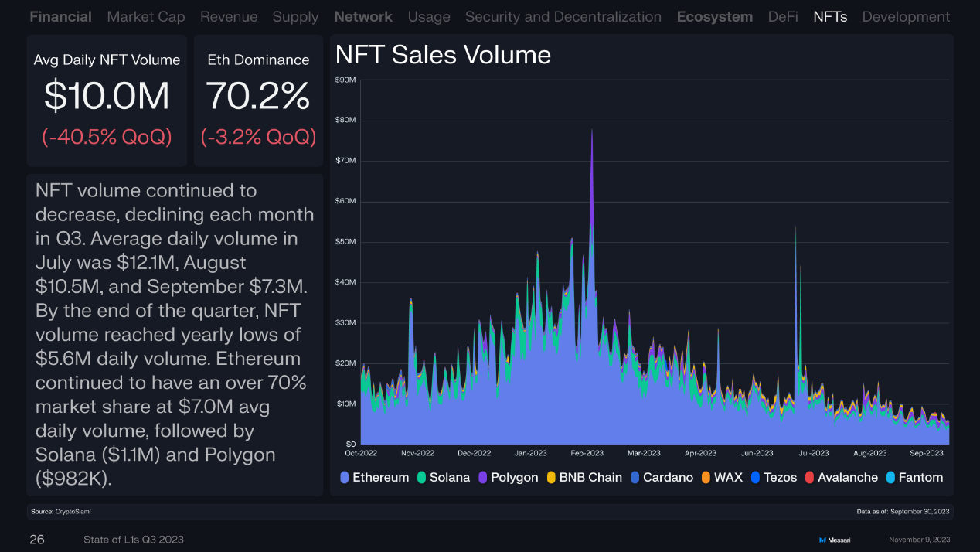Click the Avalanche legend marker
The image size is (980, 552).
coord(810,477)
